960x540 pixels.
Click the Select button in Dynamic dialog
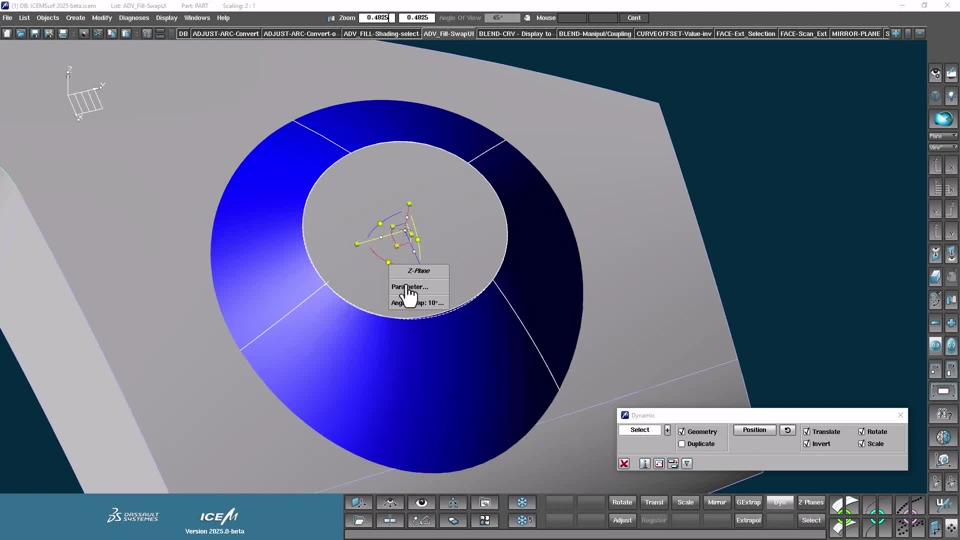coord(640,430)
